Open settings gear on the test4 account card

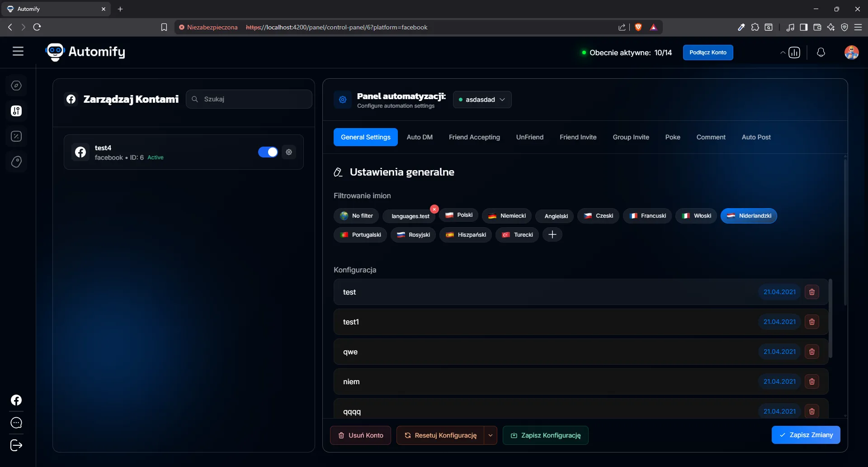click(x=289, y=152)
